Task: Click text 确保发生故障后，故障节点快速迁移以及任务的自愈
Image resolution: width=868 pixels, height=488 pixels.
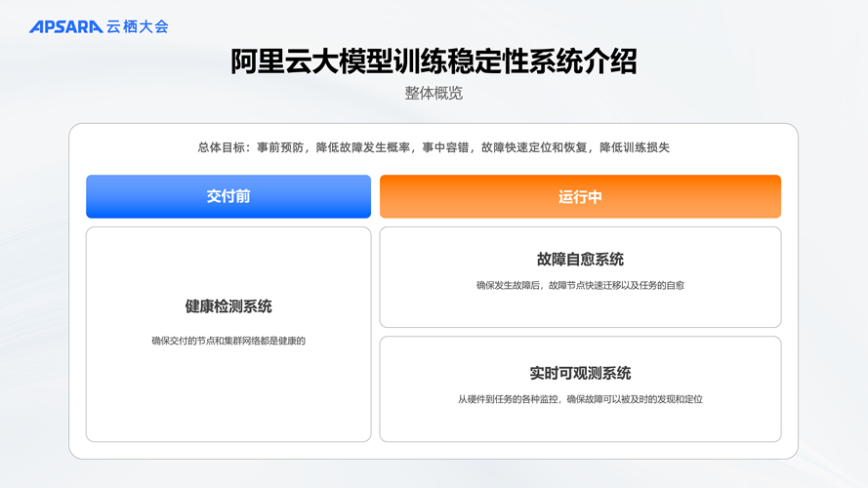Action: [580, 286]
